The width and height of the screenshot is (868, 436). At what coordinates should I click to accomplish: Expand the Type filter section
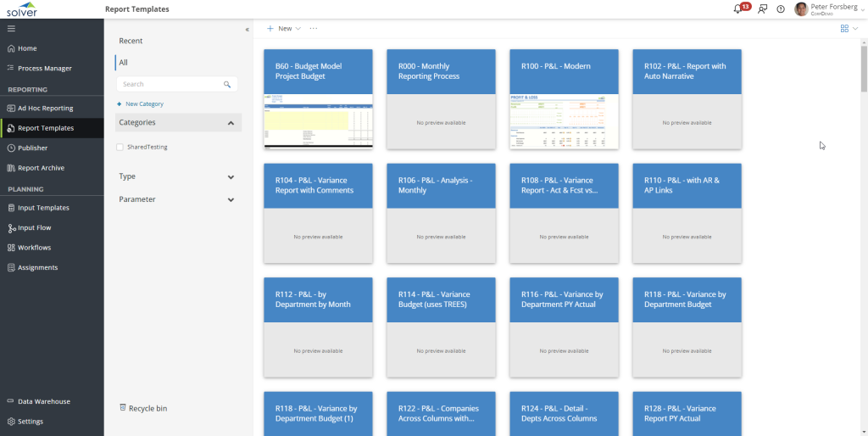coord(231,176)
